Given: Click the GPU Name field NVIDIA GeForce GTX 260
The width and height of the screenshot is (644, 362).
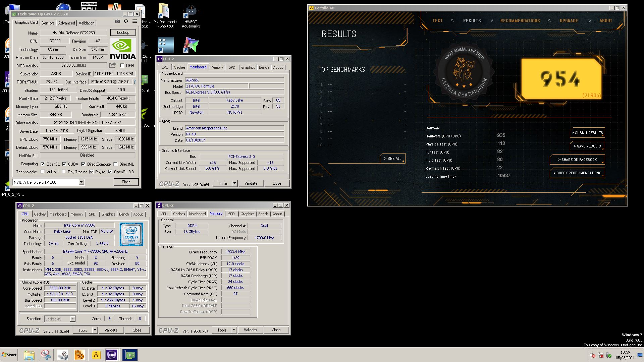Looking at the screenshot, I should (x=73, y=33).
